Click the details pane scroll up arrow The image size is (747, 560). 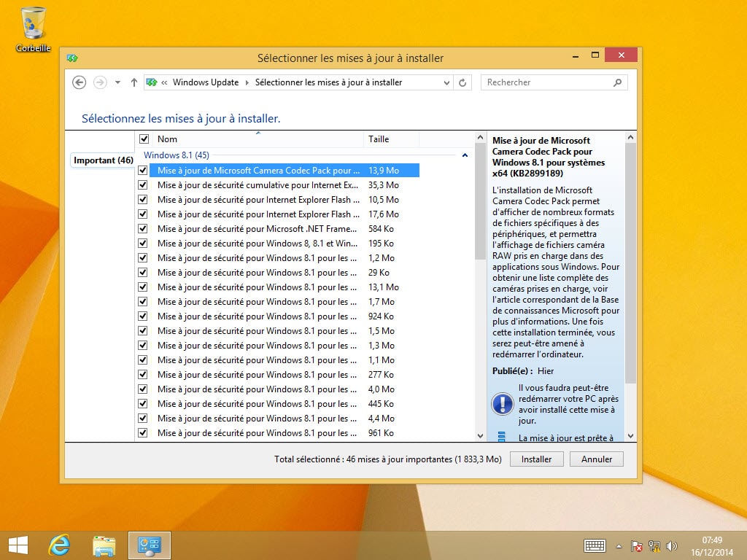coord(630,137)
